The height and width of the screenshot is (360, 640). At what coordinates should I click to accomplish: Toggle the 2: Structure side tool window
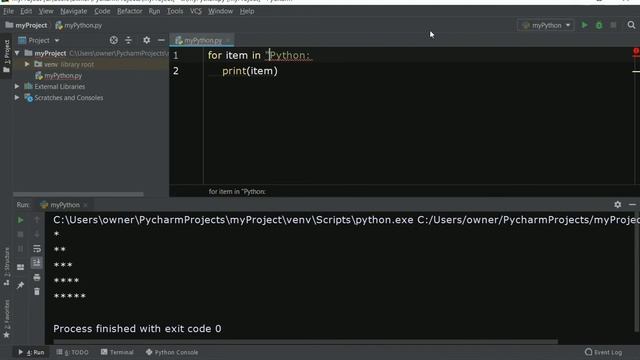point(7,267)
